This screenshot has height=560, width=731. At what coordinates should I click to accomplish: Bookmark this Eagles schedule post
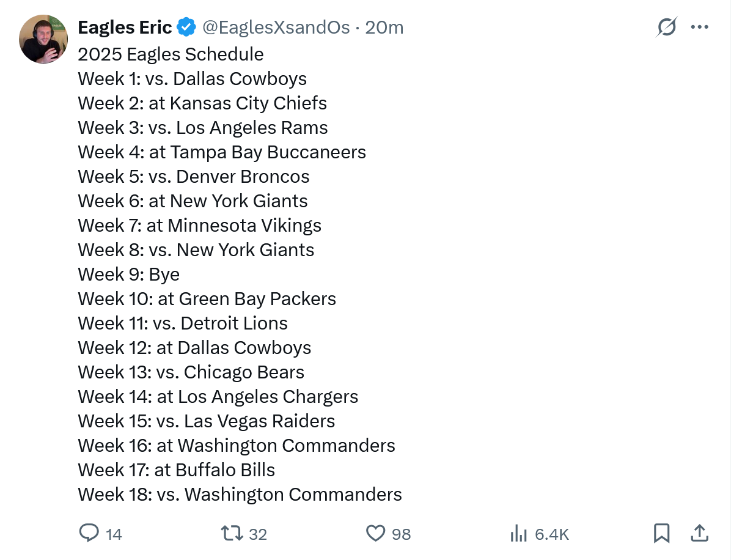pos(661,534)
